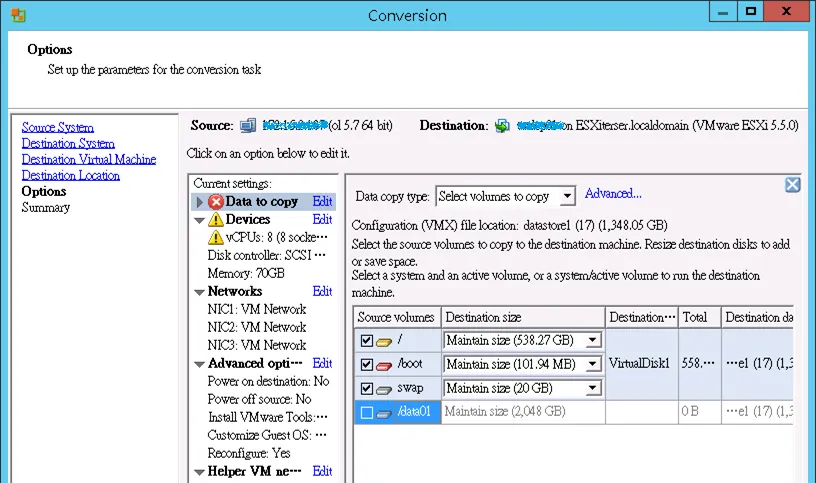Image resolution: width=816 pixels, height=483 pixels.
Task: Open the Data copy type dropdown
Action: pyautogui.click(x=567, y=197)
